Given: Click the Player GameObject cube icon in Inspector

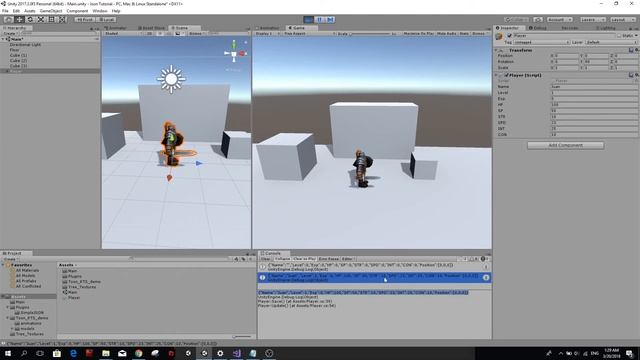Looking at the screenshot, I should tap(499, 37).
